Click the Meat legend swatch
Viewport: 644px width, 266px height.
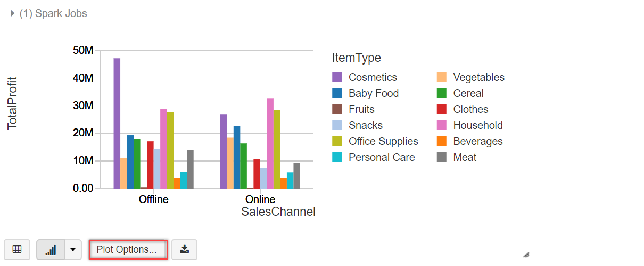(441, 157)
